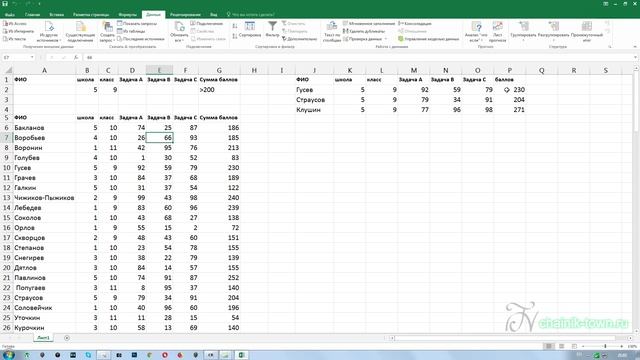Image resolution: width=640 pixels, height=360 pixels.
Task: Open Existing Connections
Action: click(x=80, y=32)
